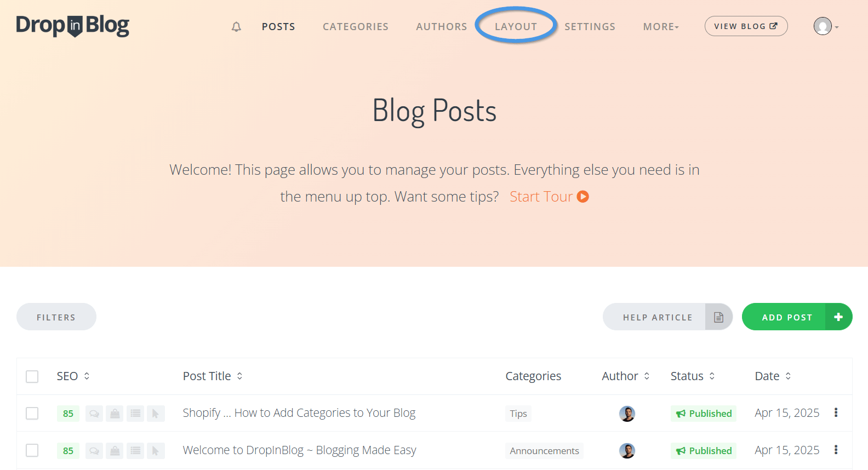Click the View Blog button

point(746,26)
